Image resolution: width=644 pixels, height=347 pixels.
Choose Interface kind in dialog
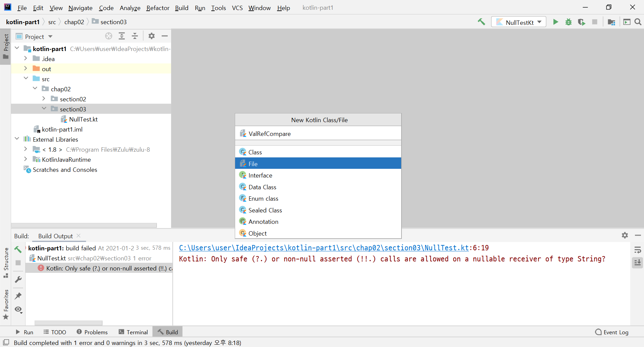pos(318,175)
